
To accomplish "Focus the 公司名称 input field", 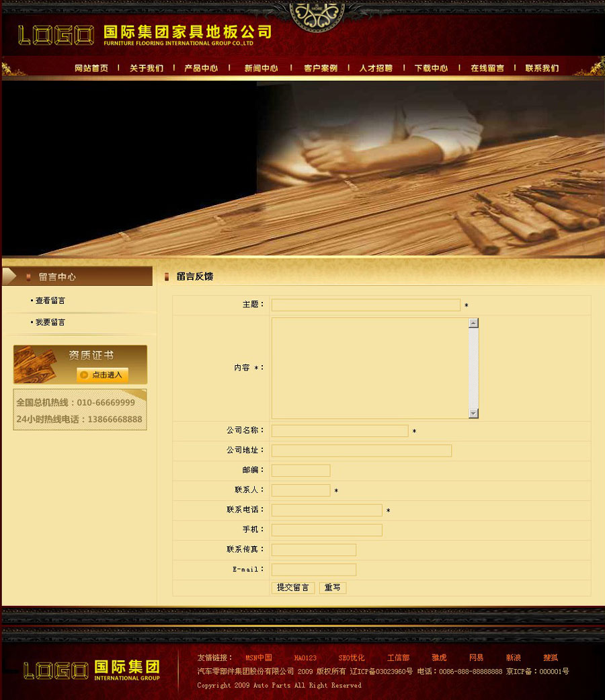I will [x=340, y=431].
